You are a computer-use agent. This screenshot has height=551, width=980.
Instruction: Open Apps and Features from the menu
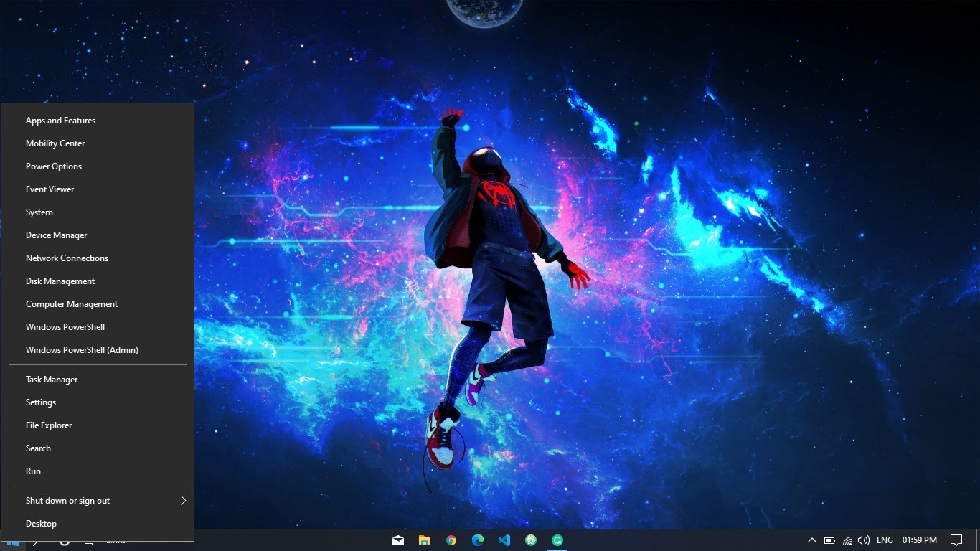point(98,121)
